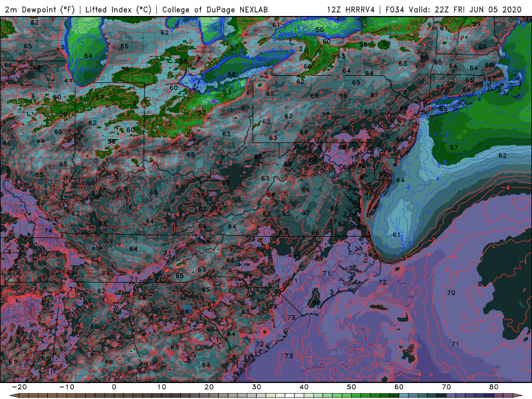The width and height of the screenshot is (532, 399).
Task: Click the 50 label on the color scale
Action: [352, 387]
